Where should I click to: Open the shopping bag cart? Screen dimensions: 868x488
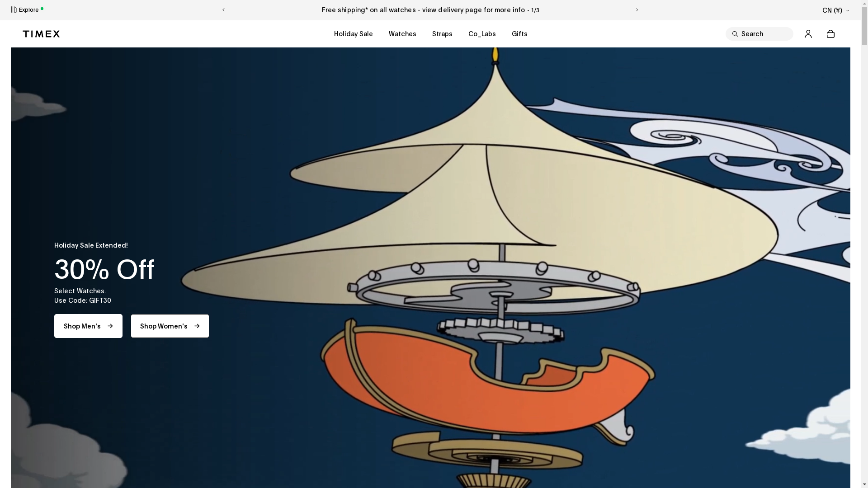[x=830, y=34]
